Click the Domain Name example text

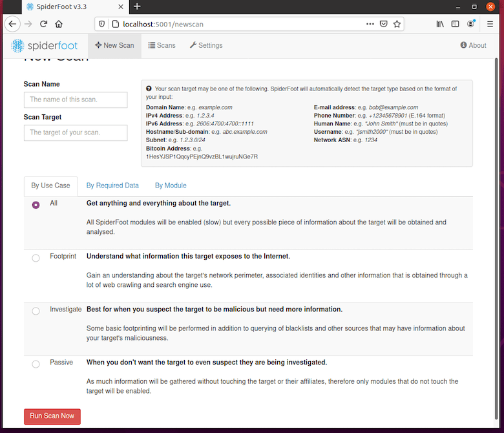(x=215, y=107)
